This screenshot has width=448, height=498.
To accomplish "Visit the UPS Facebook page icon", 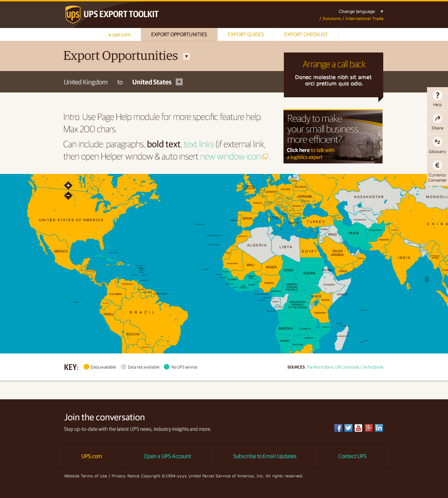I will pos(338,428).
